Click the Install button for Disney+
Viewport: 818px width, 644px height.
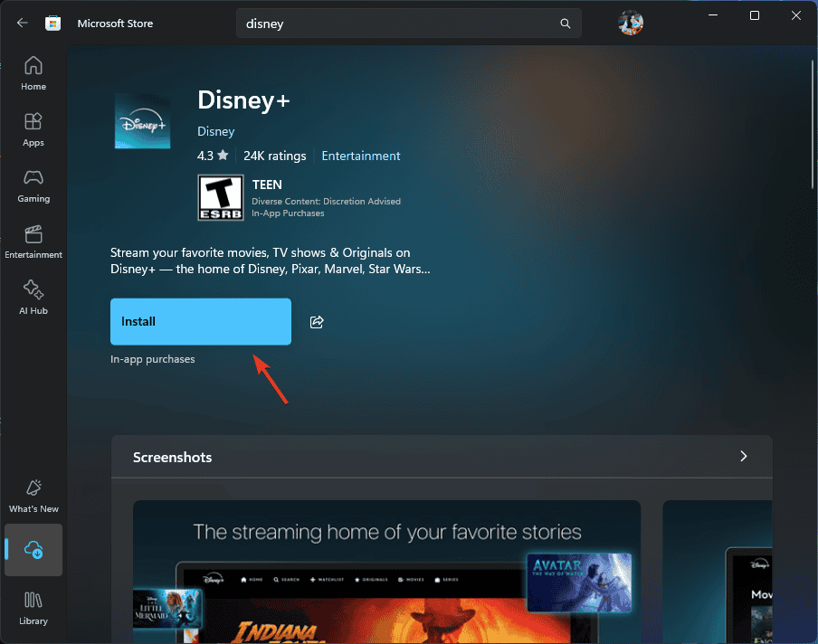pyautogui.click(x=200, y=321)
